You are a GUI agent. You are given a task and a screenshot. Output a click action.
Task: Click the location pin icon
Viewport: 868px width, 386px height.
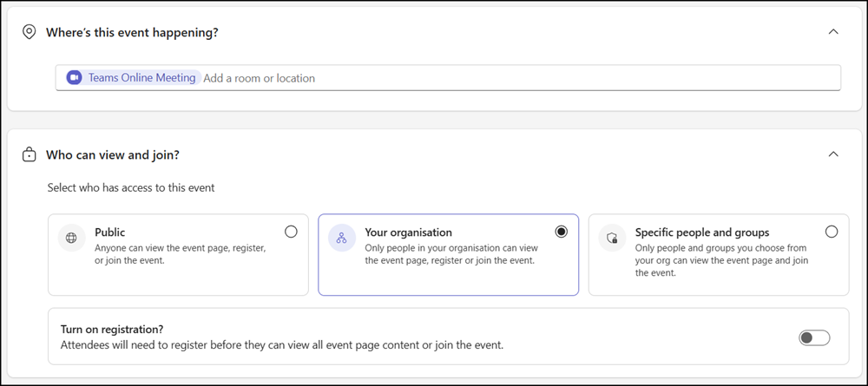(x=29, y=32)
